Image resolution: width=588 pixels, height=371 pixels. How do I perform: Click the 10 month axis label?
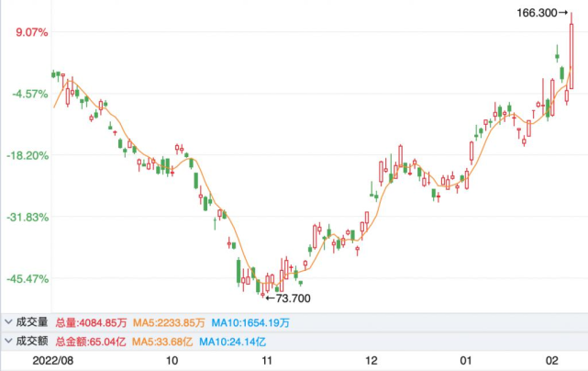point(172,360)
